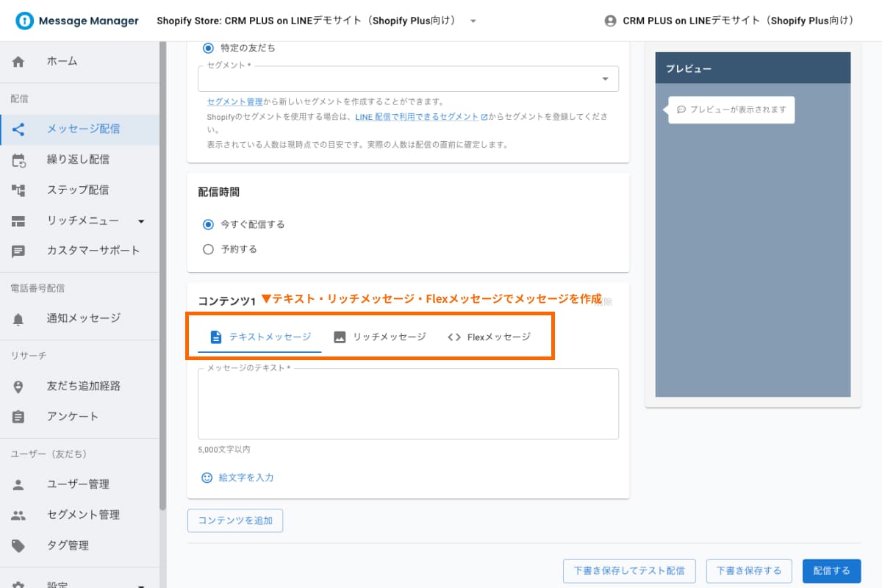Click the people icon beside セグメント管理
This screenshot has height=588, width=882.
coord(18,515)
